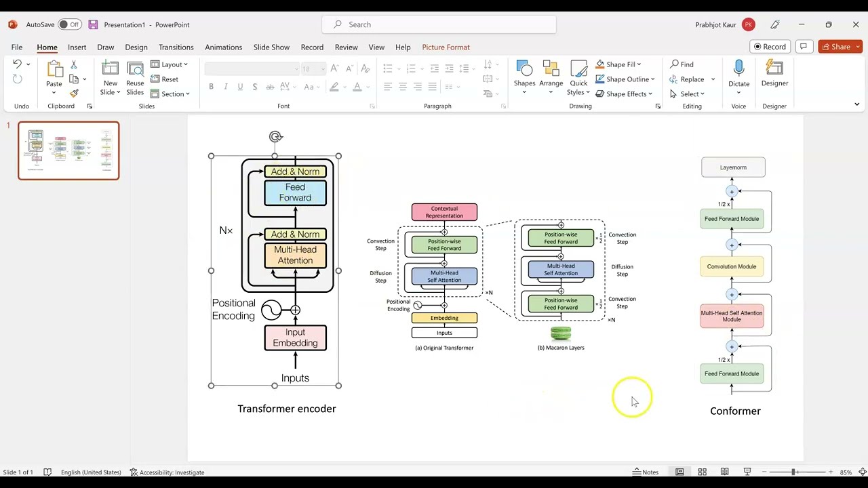Click the Find magnifier button

682,64
